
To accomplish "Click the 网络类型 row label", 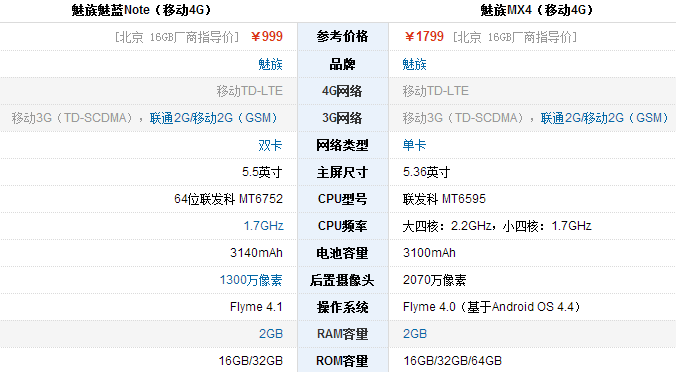I will pos(342,145).
